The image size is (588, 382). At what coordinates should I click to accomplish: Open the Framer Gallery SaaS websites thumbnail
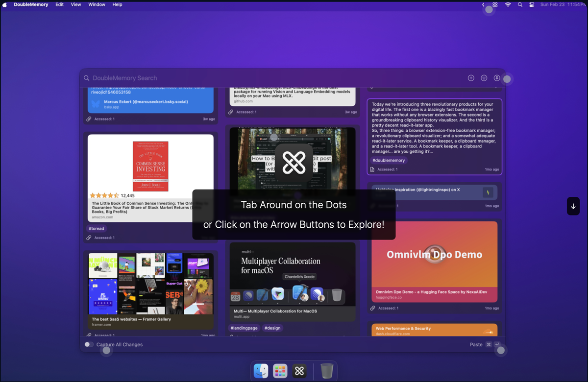(150, 283)
